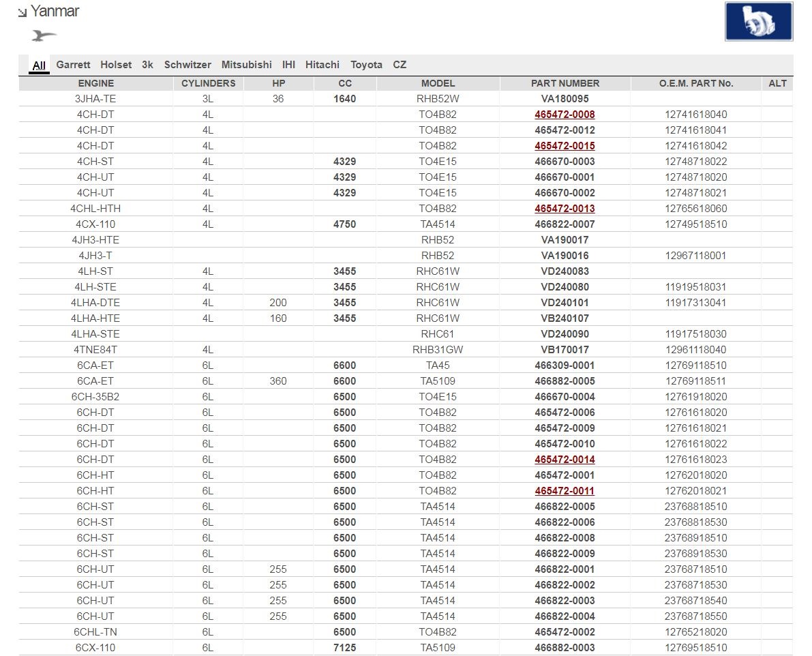Select part number VA180095
The height and width of the screenshot is (656, 812).
click(x=565, y=99)
